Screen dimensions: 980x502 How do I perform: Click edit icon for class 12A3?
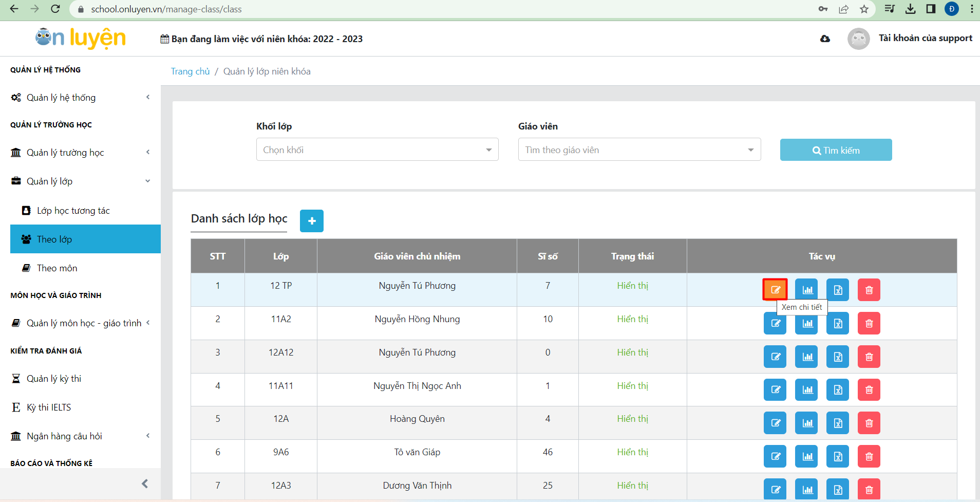click(x=775, y=489)
